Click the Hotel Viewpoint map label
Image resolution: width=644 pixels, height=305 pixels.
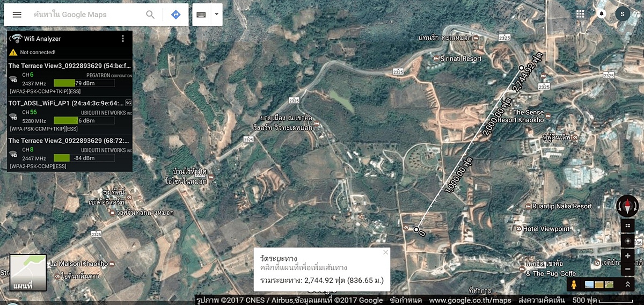point(546,229)
